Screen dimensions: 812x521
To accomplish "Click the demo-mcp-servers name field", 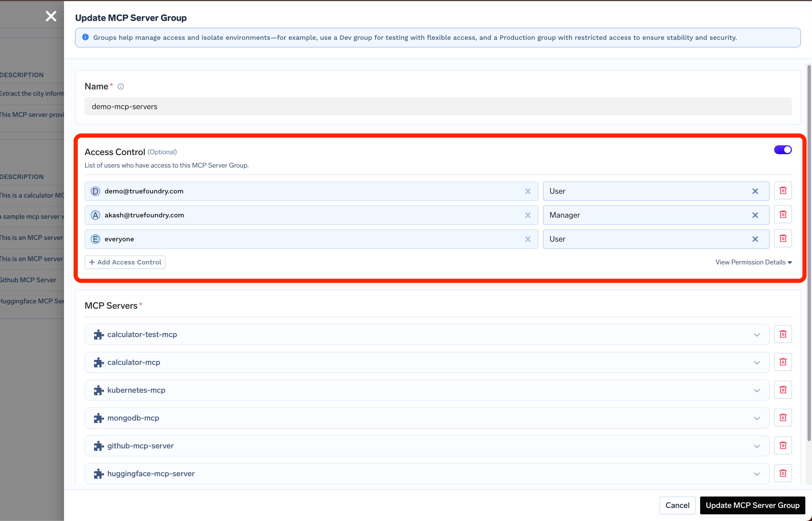I will (x=438, y=107).
